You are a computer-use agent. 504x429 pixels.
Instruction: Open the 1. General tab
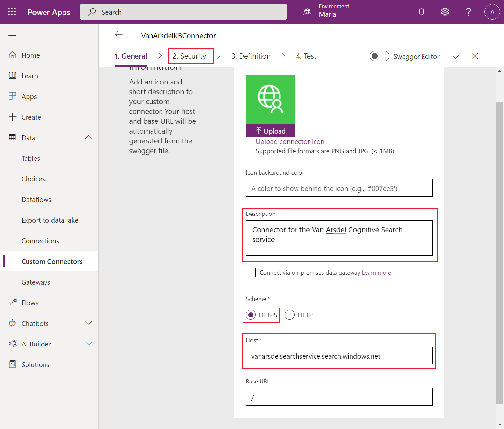131,56
